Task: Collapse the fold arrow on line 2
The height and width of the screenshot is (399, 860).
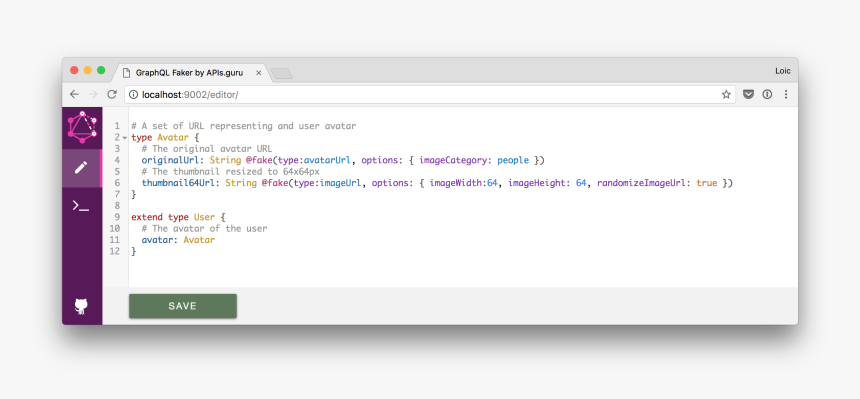Action: (125, 138)
